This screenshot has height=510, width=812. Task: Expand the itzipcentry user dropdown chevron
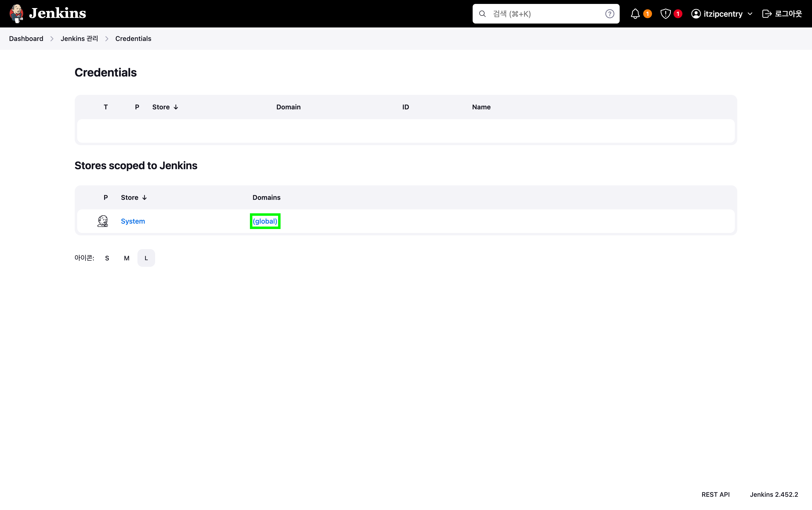[750, 14]
